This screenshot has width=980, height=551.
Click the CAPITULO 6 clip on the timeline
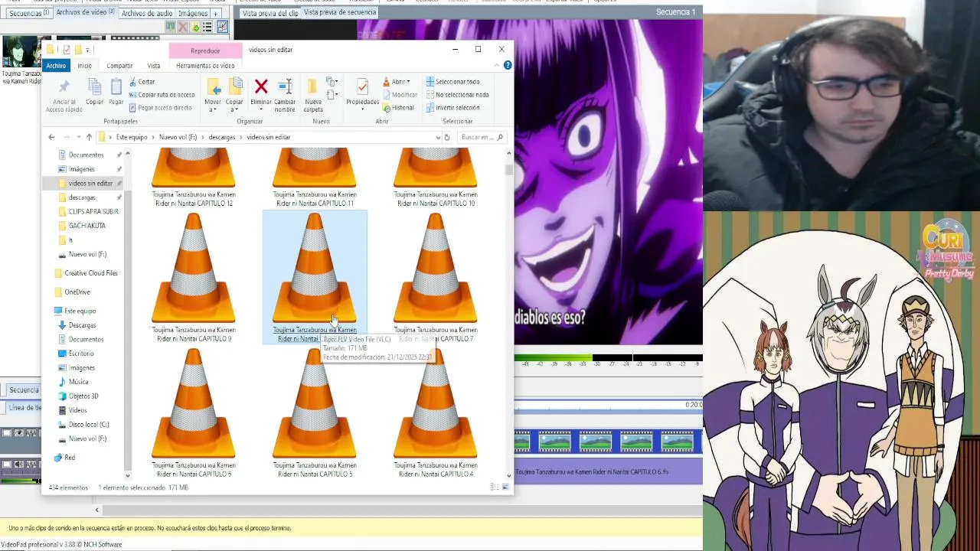[609, 472]
